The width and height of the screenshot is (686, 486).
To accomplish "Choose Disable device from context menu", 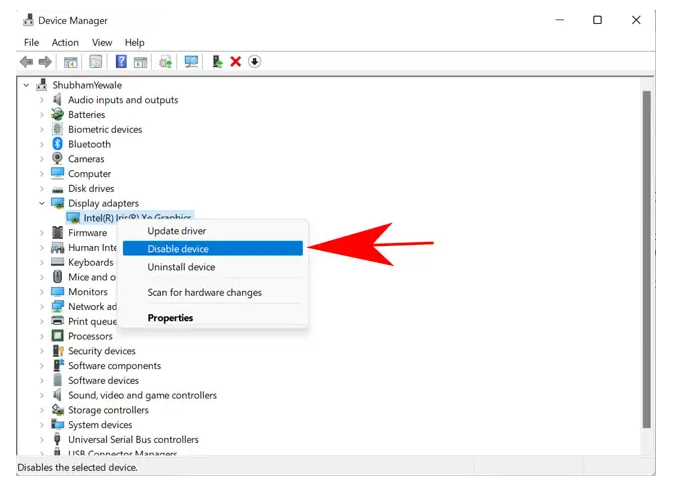I will click(213, 248).
